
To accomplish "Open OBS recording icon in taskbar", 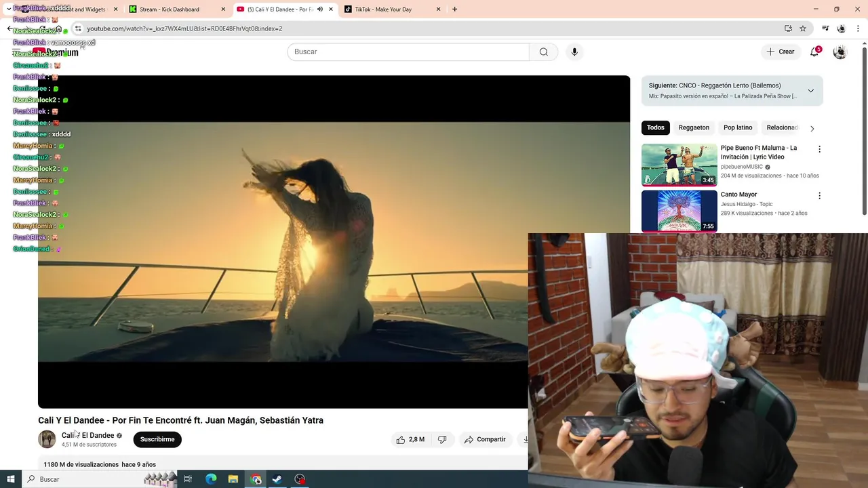I will [300, 479].
